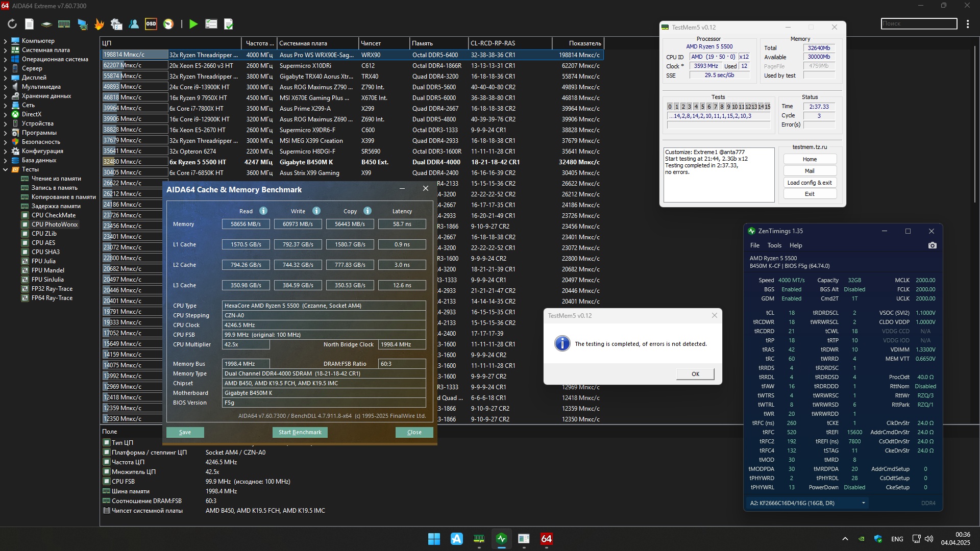Open the File menu in ZenTimings
The height and width of the screenshot is (551, 980).
(754, 245)
